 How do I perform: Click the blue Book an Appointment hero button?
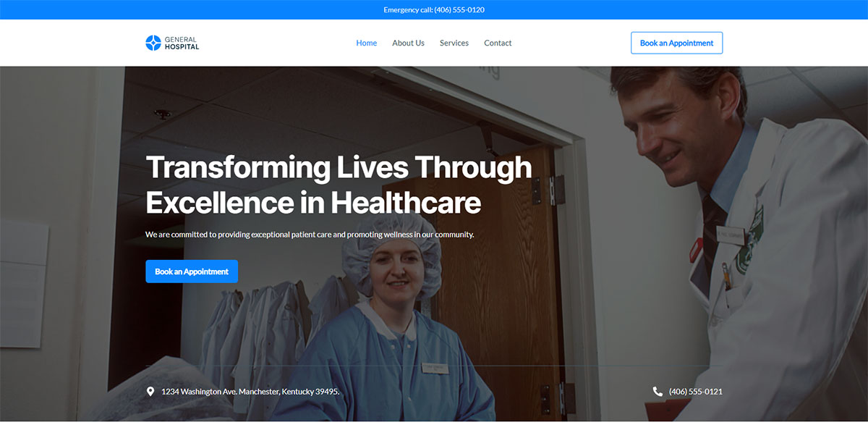click(192, 272)
